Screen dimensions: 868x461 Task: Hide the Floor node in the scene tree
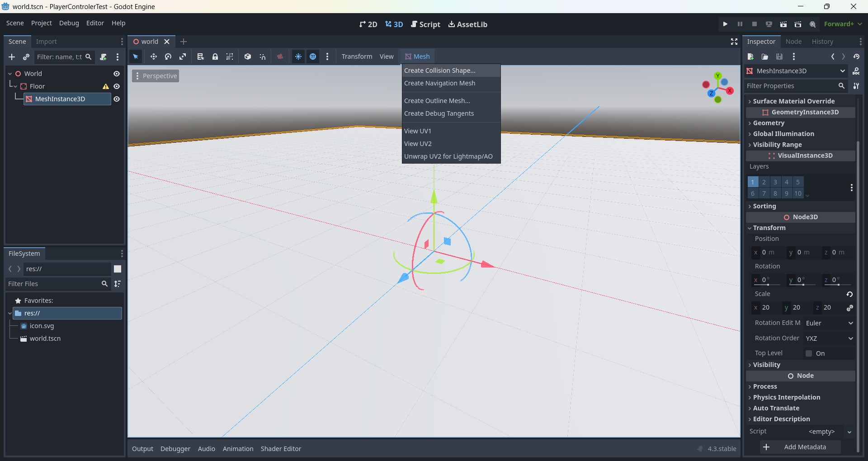coord(117,86)
